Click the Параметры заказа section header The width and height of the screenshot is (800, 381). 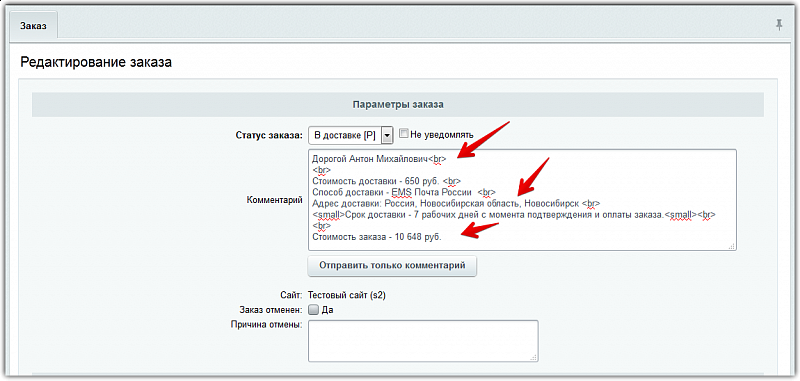(x=397, y=105)
